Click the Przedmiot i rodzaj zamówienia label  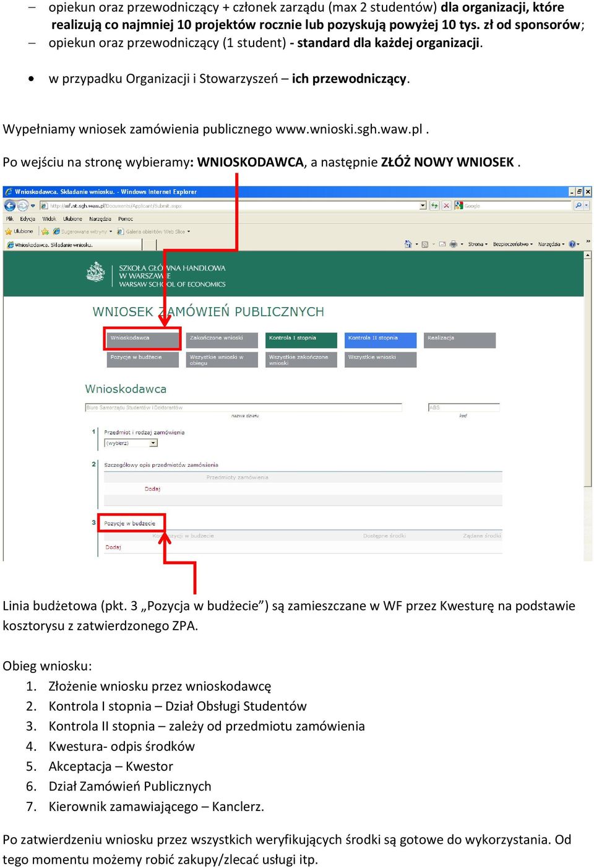point(144,432)
